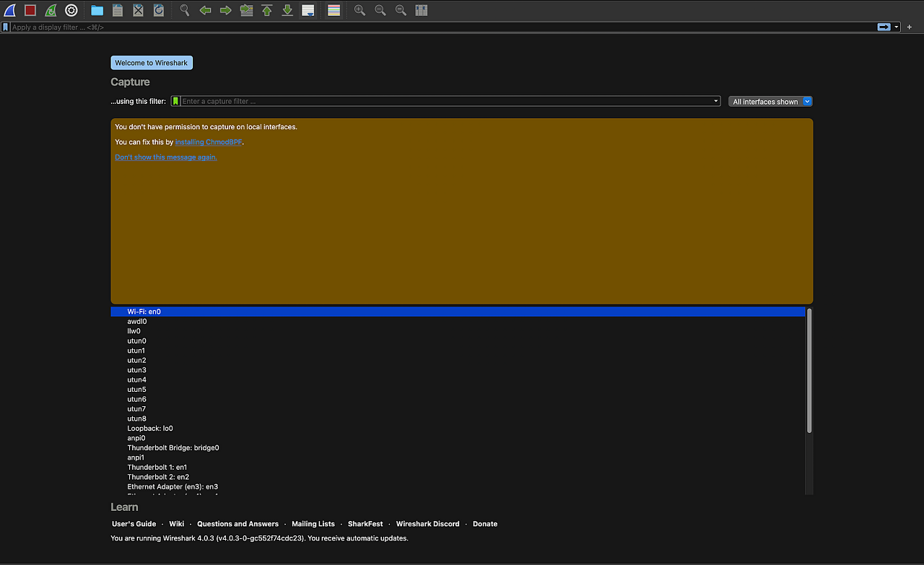
Task: Open capture filter bookmark icon
Action: [x=175, y=101]
